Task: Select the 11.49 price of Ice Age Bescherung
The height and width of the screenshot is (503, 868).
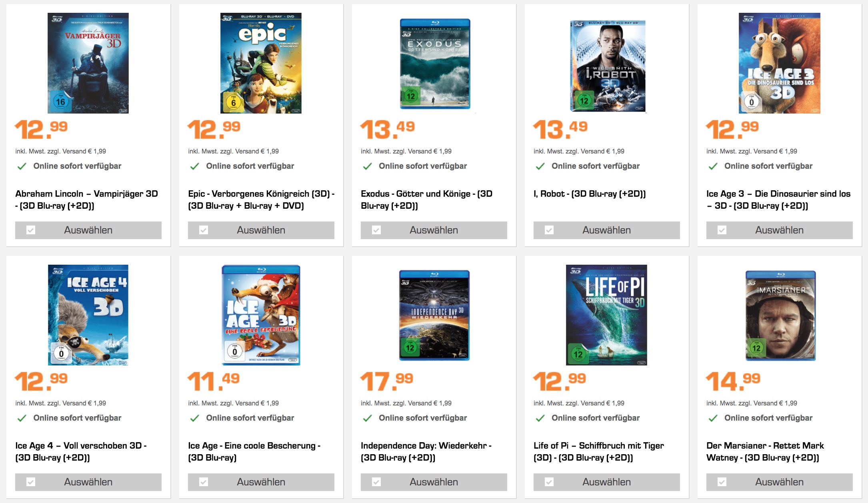Action: (214, 381)
